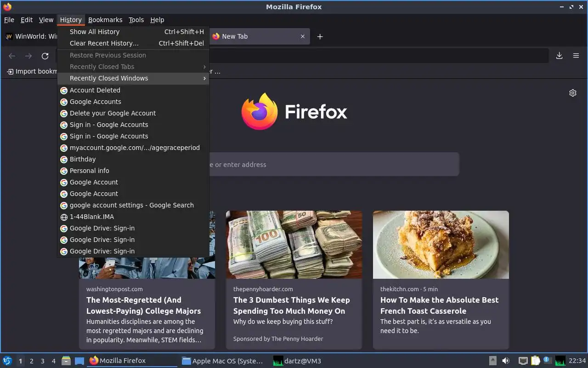
Task: Open Apple Mac OS taskbar window
Action: (223, 361)
